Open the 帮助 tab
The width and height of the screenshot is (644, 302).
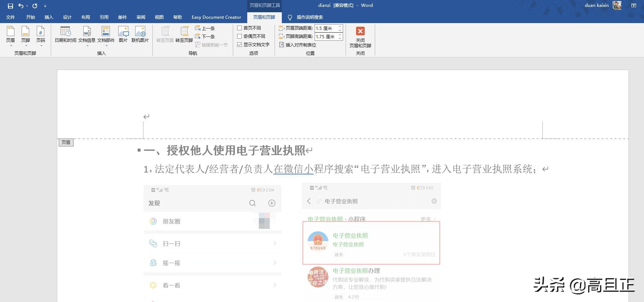coord(178,17)
